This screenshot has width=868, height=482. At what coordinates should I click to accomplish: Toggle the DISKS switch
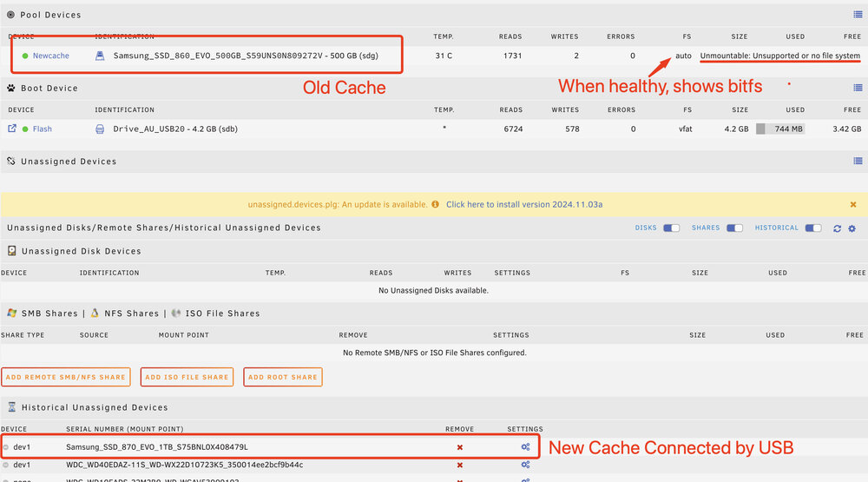pos(671,228)
